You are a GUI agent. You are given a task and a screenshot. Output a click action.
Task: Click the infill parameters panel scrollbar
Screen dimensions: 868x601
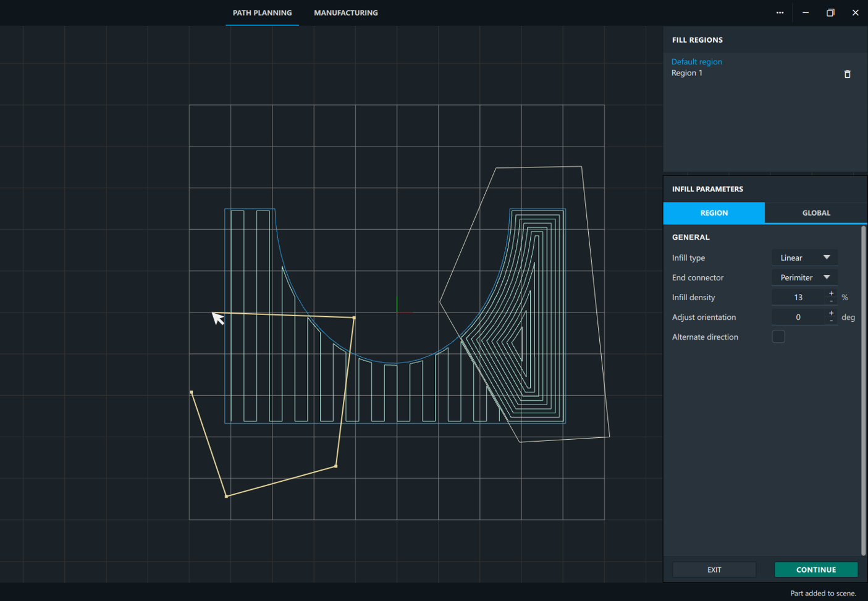coord(863,389)
